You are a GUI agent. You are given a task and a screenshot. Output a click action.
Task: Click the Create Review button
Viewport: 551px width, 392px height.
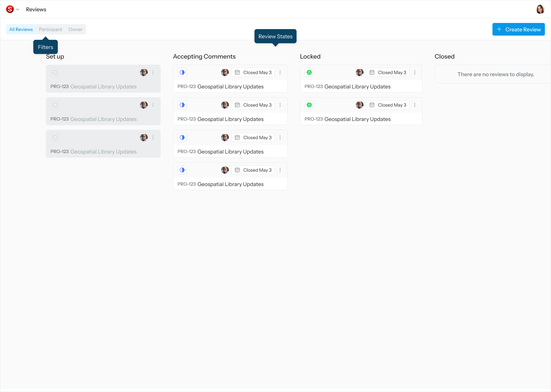click(x=518, y=29)
